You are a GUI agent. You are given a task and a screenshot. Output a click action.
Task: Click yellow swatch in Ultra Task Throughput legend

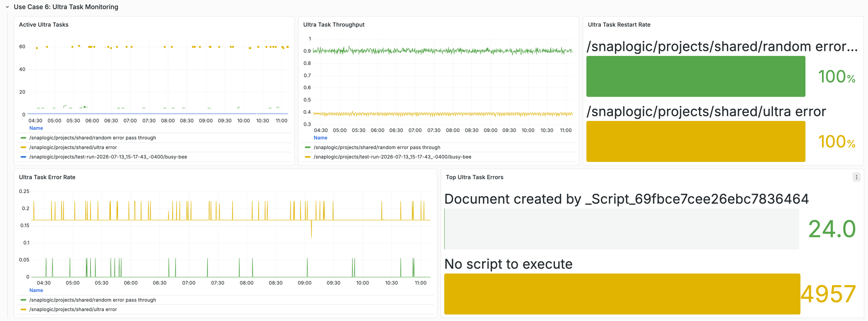click(x=308, y=157)
